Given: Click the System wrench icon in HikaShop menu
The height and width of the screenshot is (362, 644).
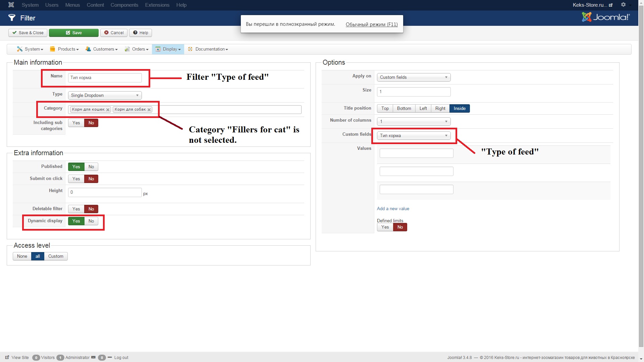Looking at the screenshot, I should 19,49.
